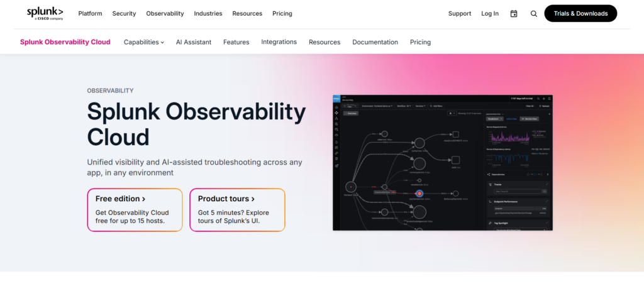Open the Observability menu

[x=165, y=14]
